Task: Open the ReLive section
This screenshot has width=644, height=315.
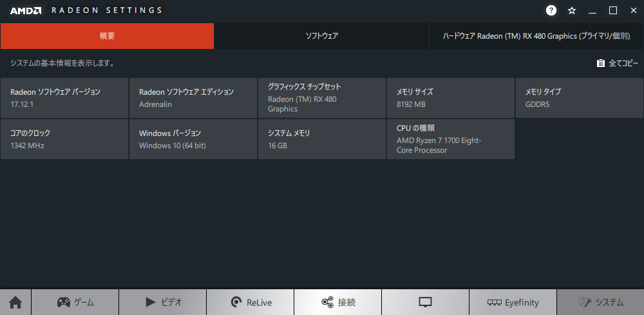Action: click(x=250, y=302)
